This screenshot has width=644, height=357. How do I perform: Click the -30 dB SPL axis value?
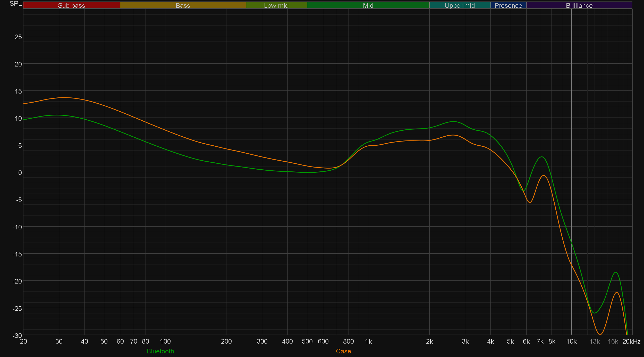pos(17,335)
